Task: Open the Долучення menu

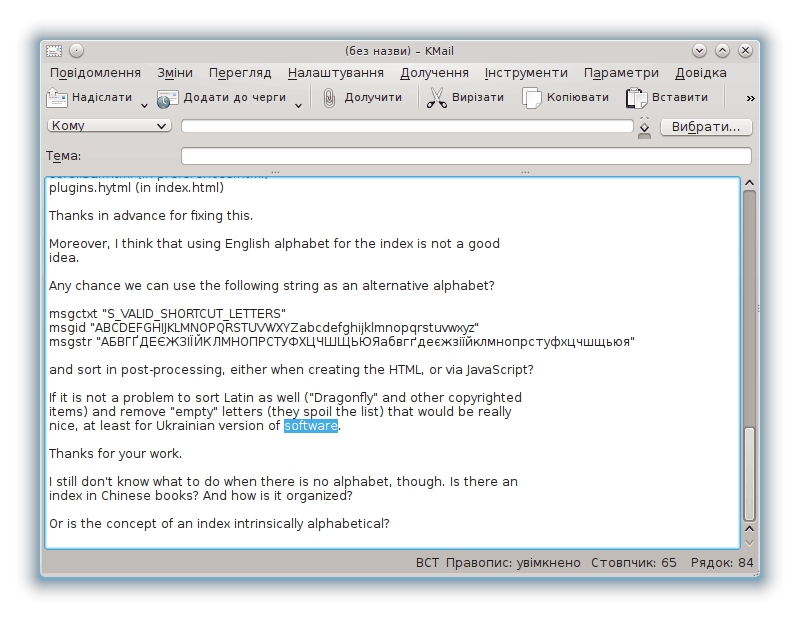Action: pos(434,73)
